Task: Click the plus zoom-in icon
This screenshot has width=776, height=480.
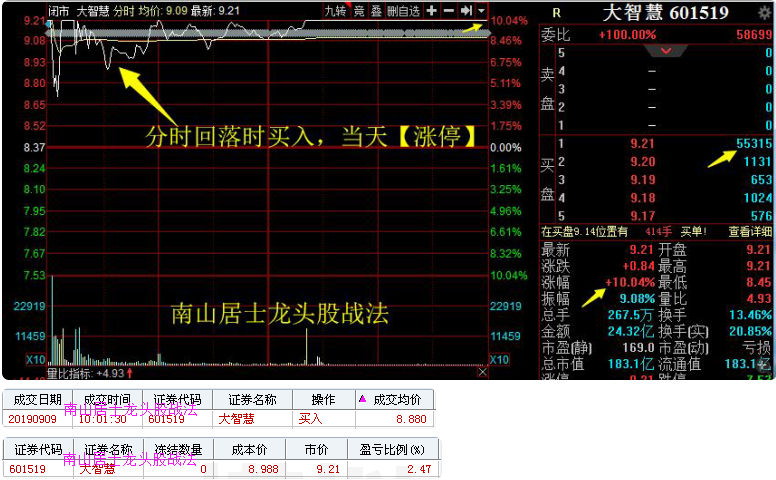Action: point(432,10)
